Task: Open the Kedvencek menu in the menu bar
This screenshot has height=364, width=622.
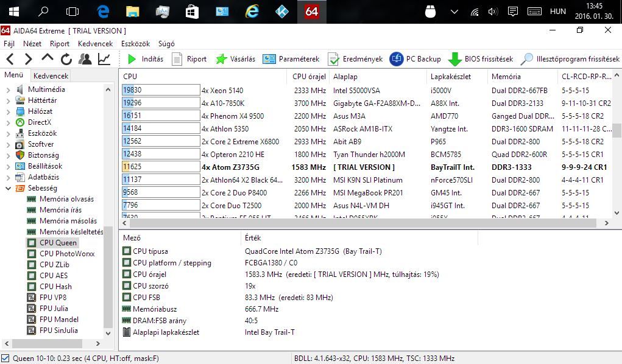Action: tap(95, 44)
